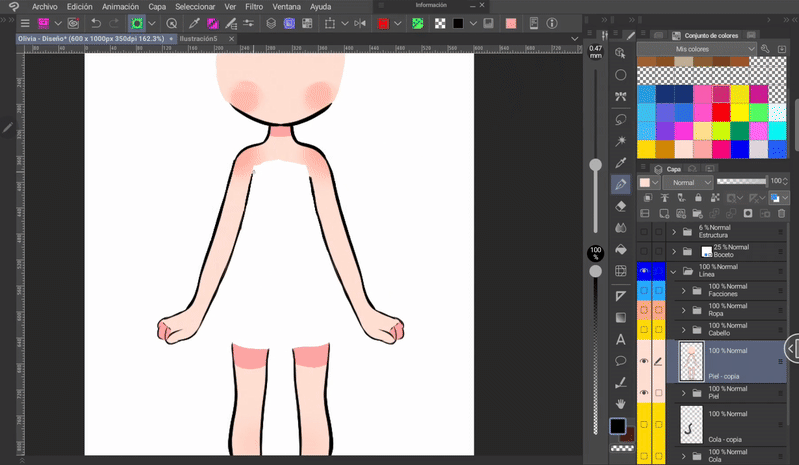This screenshot has width=799, height=465.
Task: Hide the Piel - copia layer
Action: click(644, 362)
